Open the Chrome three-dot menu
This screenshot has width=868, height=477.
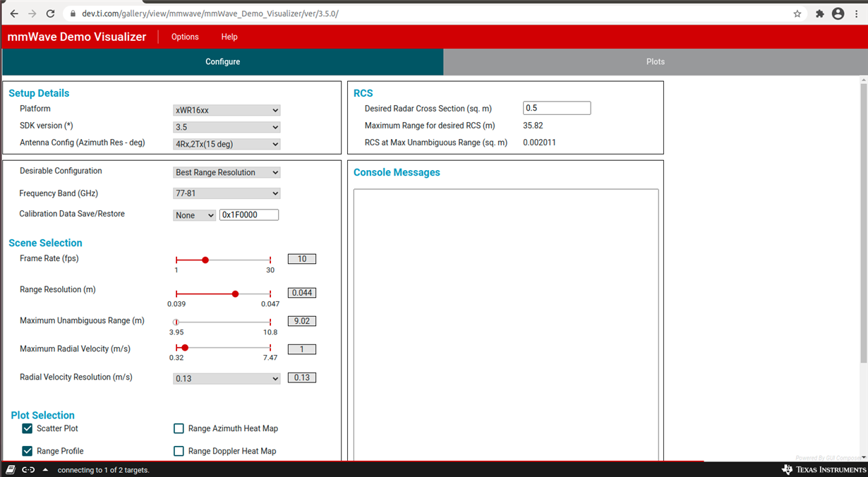(x=857, y=13)
